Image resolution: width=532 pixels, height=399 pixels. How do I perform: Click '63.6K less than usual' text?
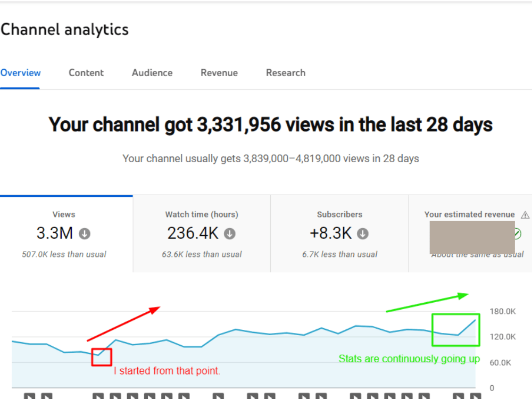point(202,254)
